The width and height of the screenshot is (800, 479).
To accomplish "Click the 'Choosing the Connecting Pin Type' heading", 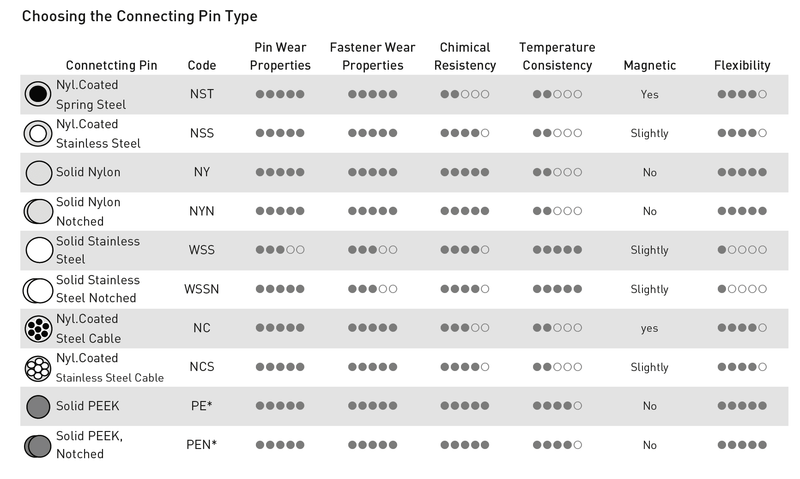I will (x=140, y=16).
